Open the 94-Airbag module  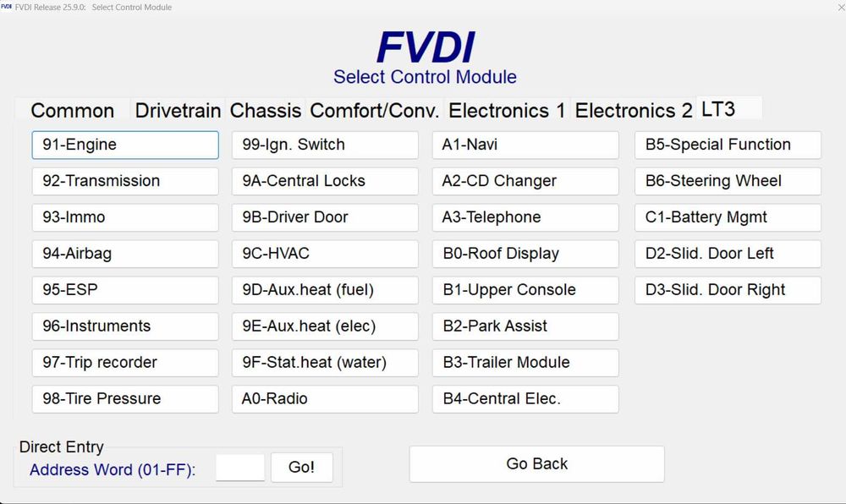coord(125,254)
